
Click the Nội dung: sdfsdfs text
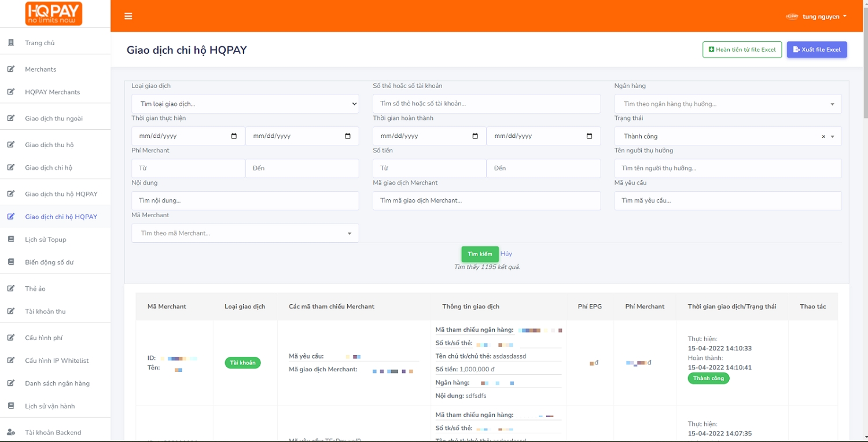pyautogui.click(x=461, y=396)
